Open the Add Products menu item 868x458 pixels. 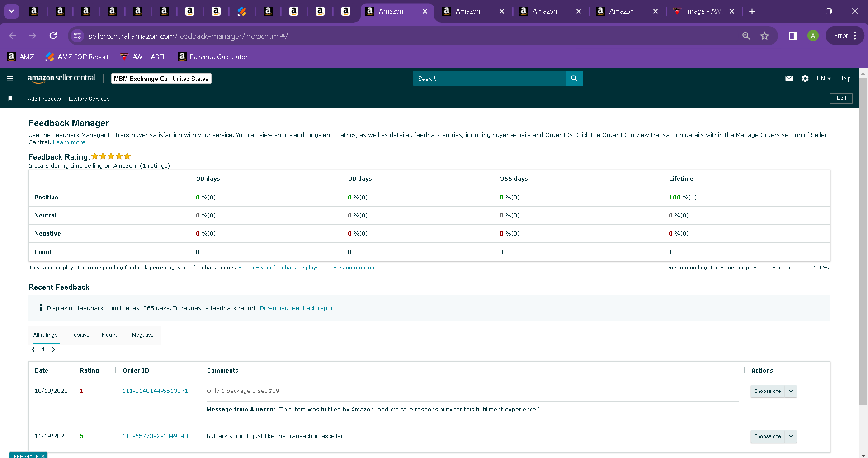tap(44, 99)
